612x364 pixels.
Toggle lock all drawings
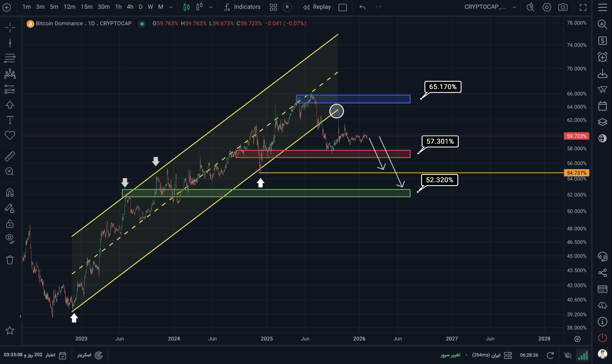[10, 224]
